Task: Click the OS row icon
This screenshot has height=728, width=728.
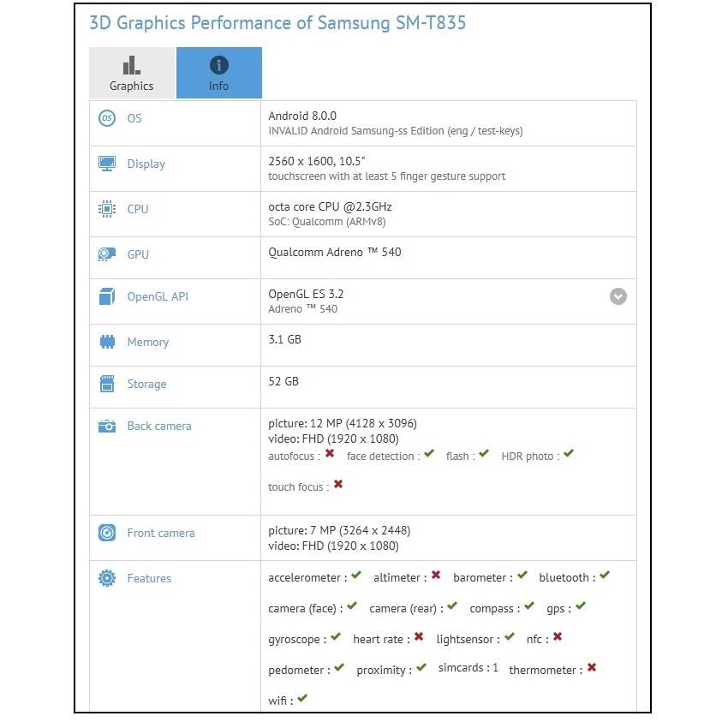Action: 107,118
